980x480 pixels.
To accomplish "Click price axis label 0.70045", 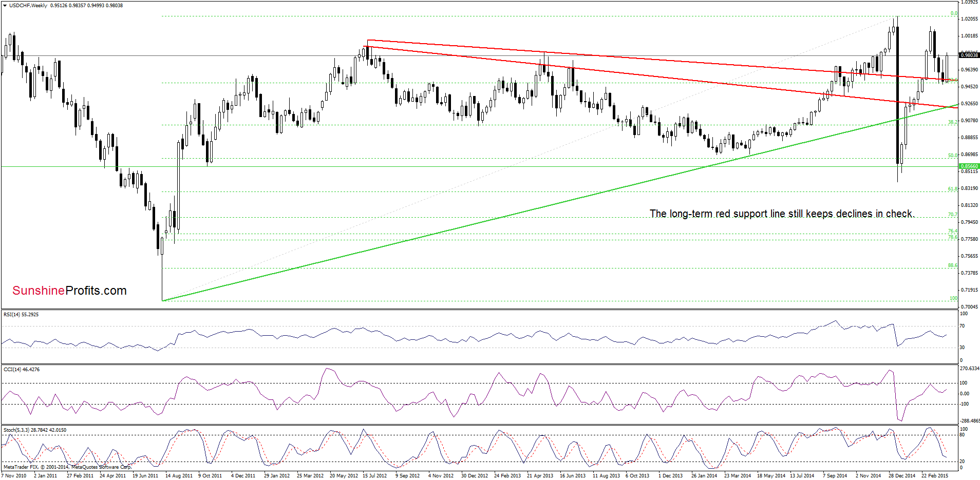I will click(x=969, y=307).
